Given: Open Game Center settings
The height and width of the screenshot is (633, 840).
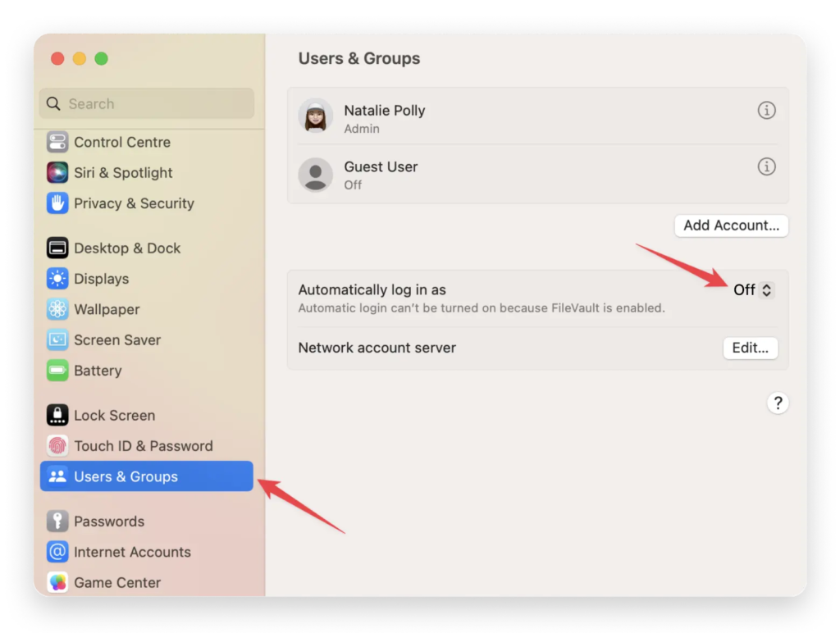Looking at the screenshot, I should (146, 582).
